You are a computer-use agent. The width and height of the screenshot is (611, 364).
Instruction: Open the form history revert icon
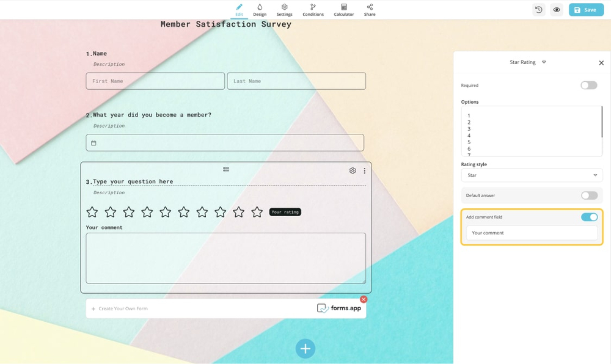click(538, 10)
